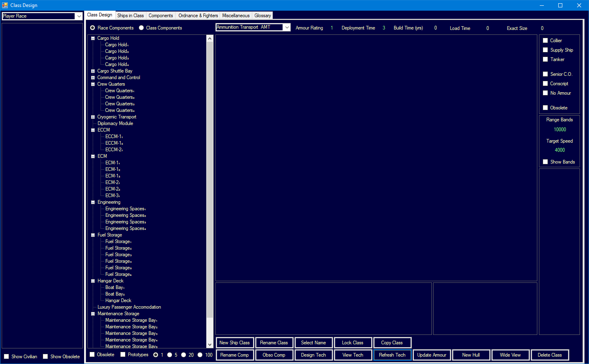Click the Delete Class button
The height and width of the screenshot is (364, 589).
click(550, 355)
